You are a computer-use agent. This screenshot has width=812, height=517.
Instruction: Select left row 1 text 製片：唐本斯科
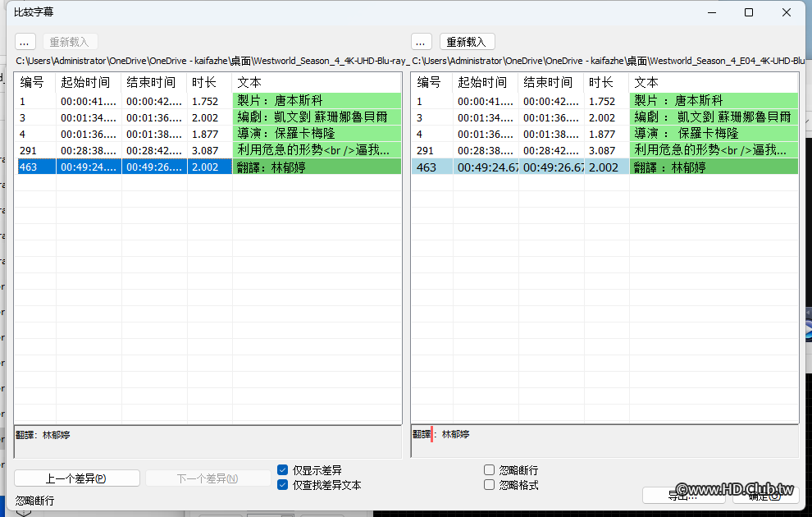[x=317, y=100]
